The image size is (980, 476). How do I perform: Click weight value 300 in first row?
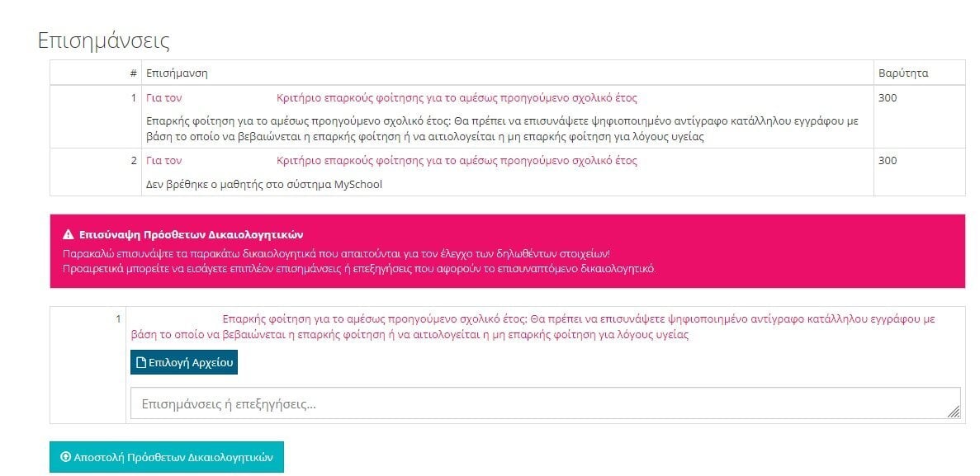coord(888,98)
